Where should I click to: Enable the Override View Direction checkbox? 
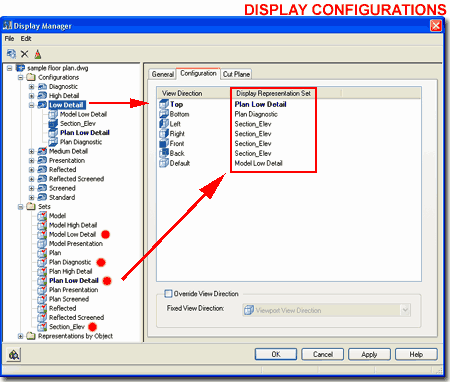169,294
